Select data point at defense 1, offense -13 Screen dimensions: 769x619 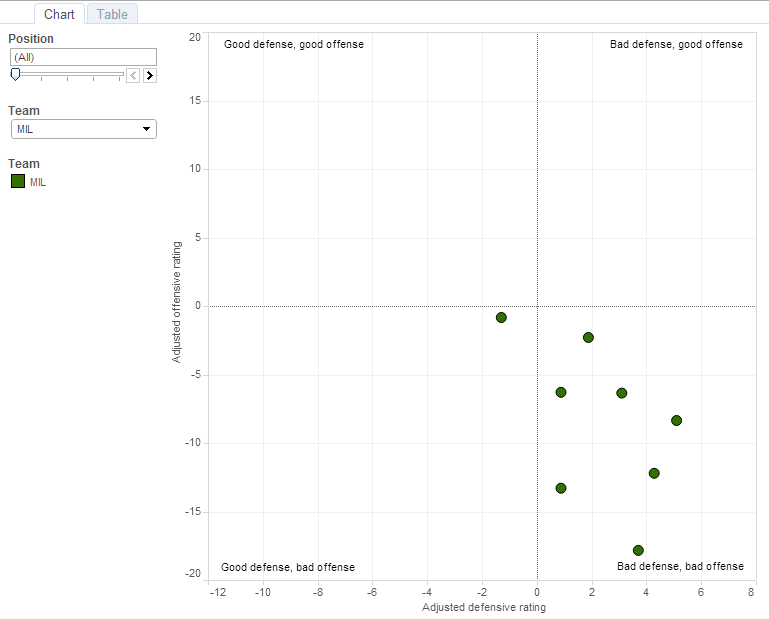[561, 488]
